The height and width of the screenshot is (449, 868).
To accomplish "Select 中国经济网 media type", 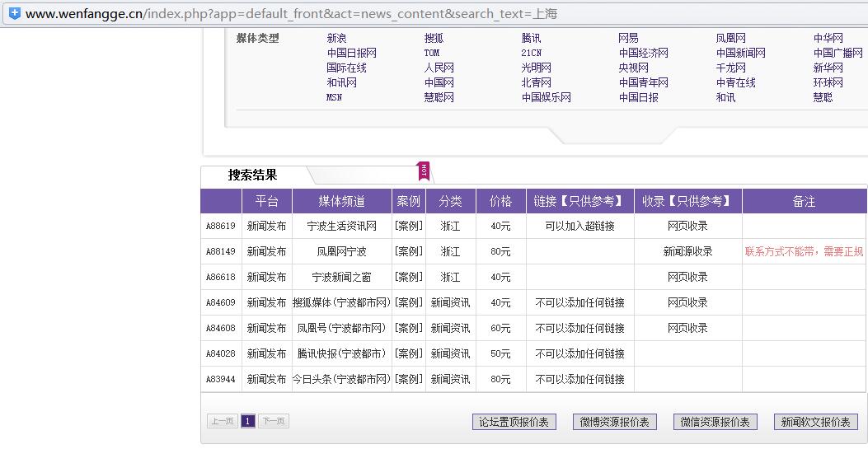I will pyautogui.click(x=643, y=53).
